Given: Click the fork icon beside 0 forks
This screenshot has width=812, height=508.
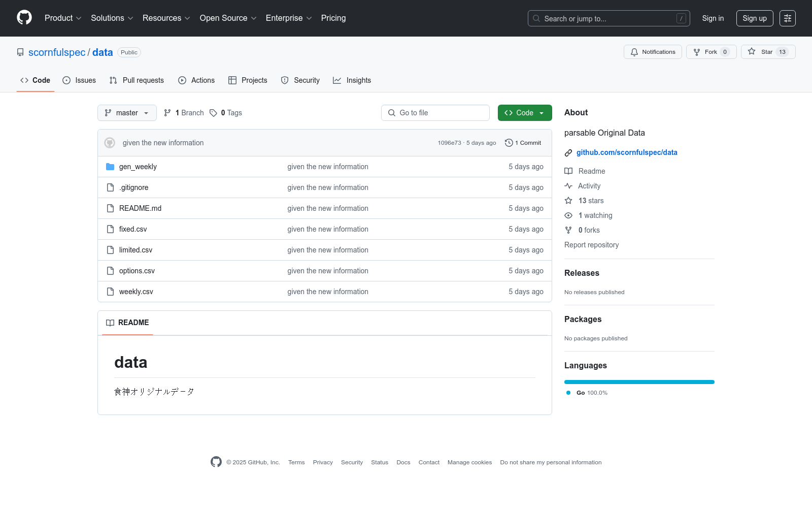Looking at the screenshot, I should [568, 230].
